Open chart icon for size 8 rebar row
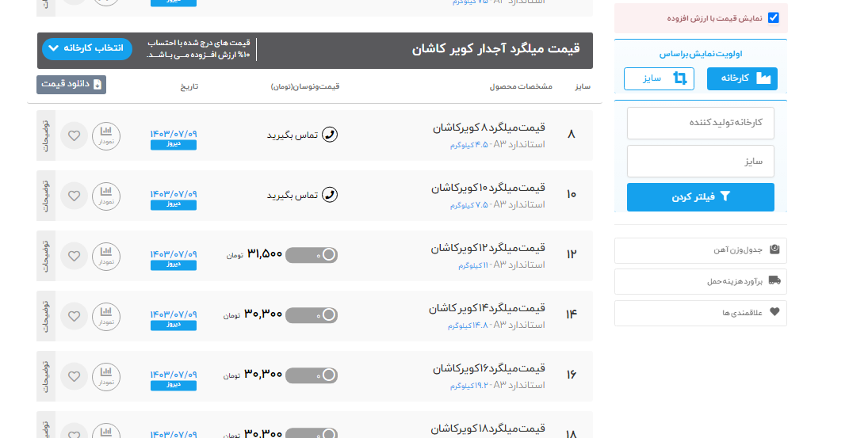Screen dimensions: 868x438 click(x=106, y=135)
